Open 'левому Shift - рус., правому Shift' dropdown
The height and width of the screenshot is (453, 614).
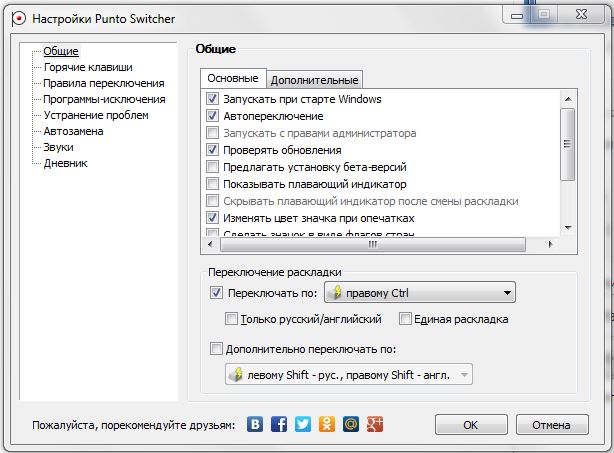pyautogui.click(x=349, y=374)
